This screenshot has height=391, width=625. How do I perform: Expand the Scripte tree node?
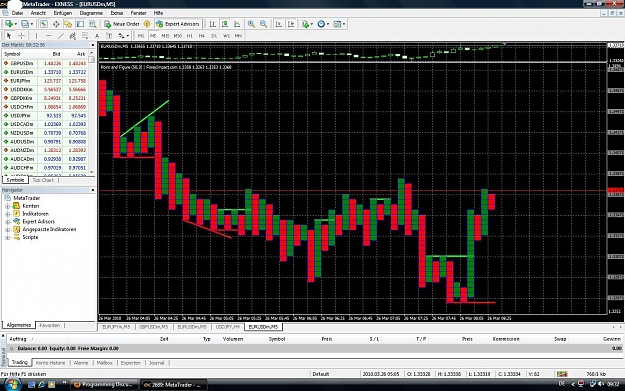[7, 237]
